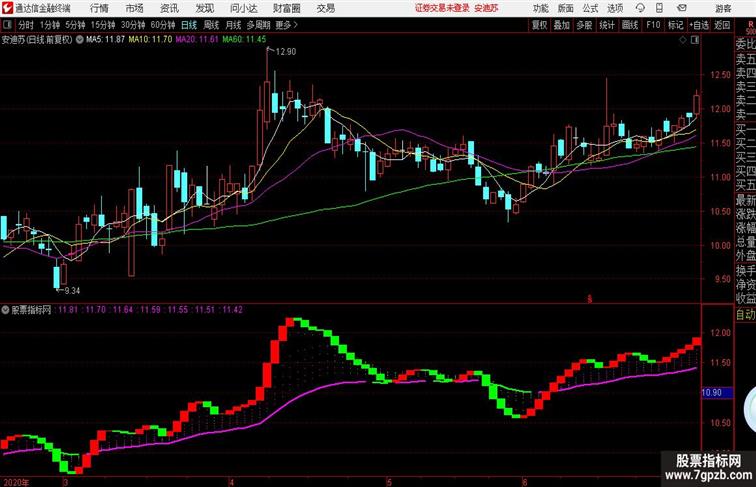Viewport: 756px width, 487px height.
Task: Click the 叠加 overlay toolbar button
Action: click(562, 25)
